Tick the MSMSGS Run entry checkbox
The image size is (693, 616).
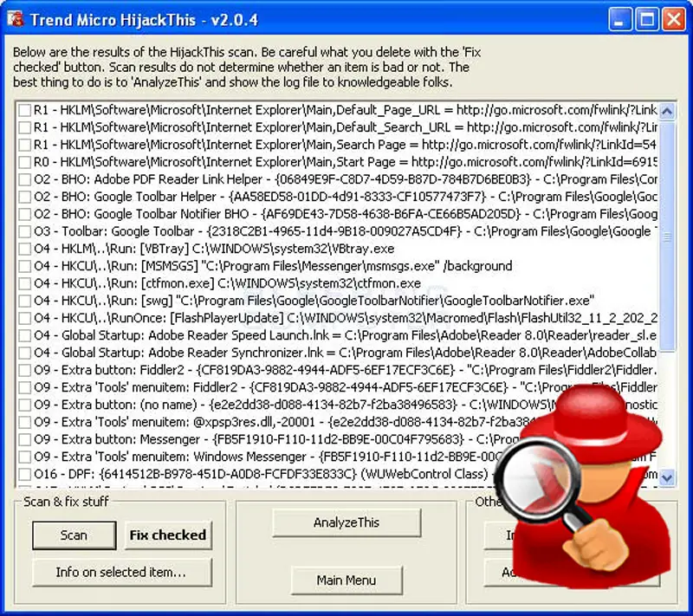pyautogui.click(x=25, y=266)
